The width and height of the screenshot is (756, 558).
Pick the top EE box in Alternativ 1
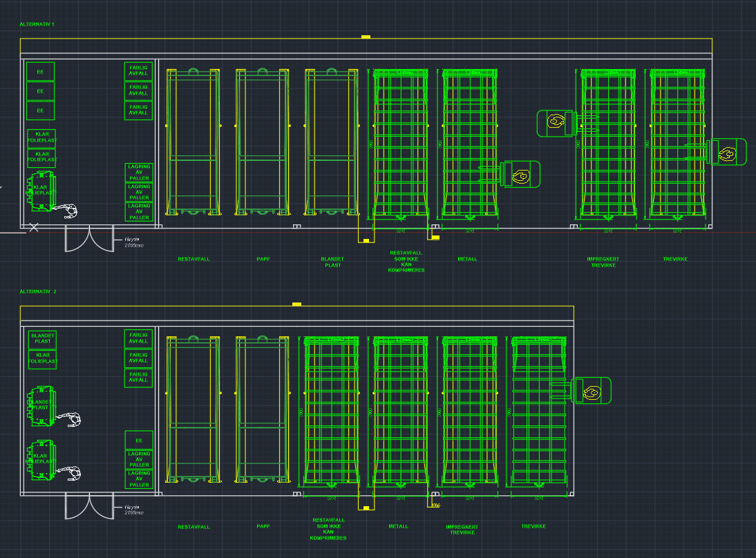pos(40,71)
